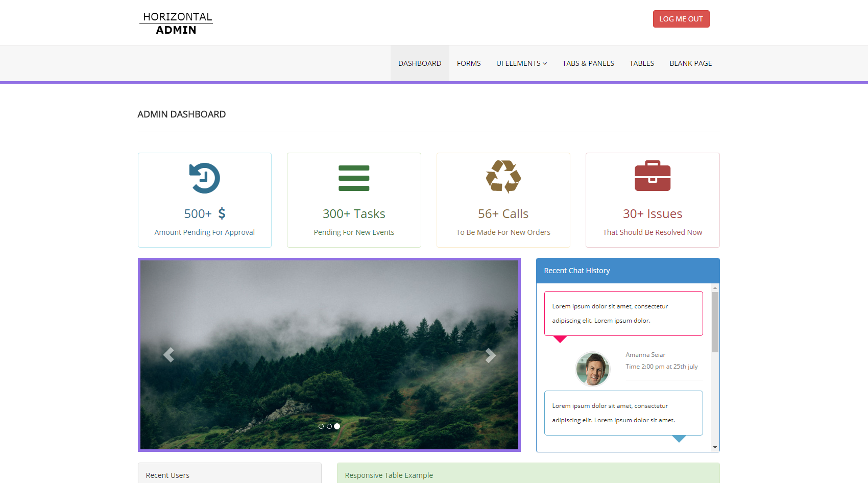The image size is (868, 483).
Task: Click the red briefcase issues icon
Action: coord(652,176)
